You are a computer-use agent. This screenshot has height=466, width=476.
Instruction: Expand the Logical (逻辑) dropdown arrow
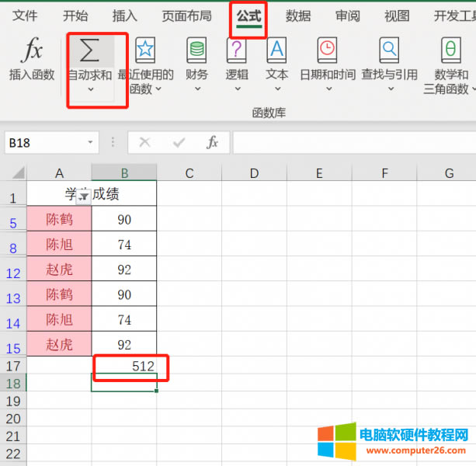238,89
